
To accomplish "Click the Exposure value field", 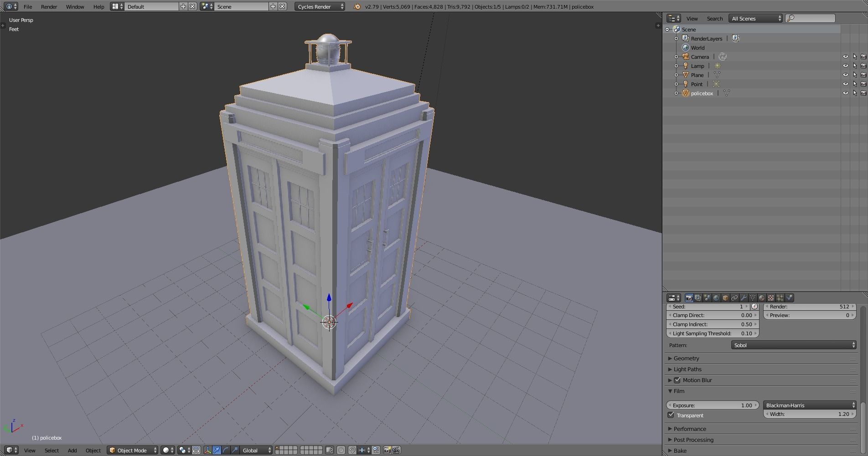I will coord(713,405).
